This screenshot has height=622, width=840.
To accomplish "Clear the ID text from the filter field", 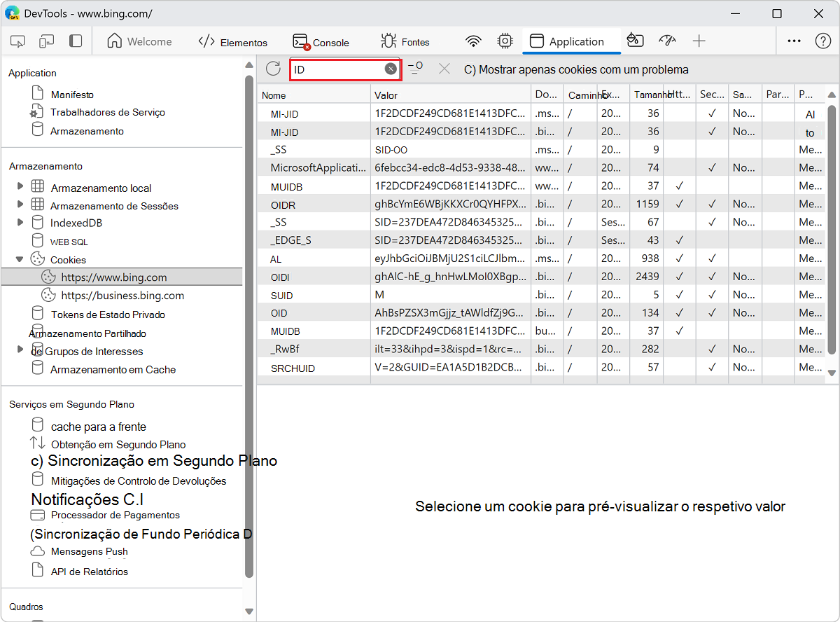I will click(x=391, y=68).
